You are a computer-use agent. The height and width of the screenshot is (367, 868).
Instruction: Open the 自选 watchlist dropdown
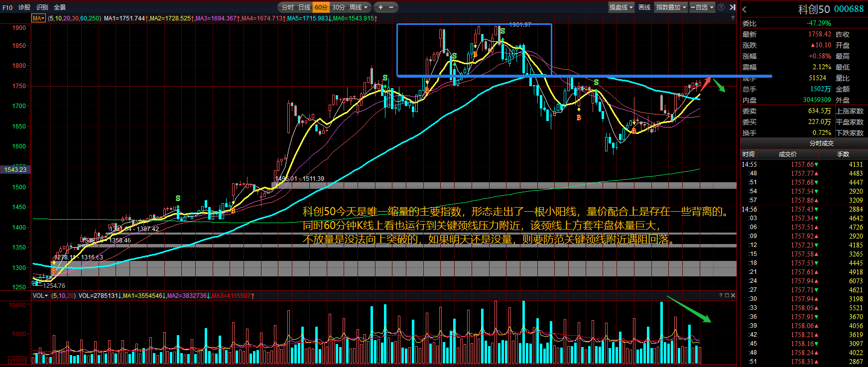[x=702, y=7]
